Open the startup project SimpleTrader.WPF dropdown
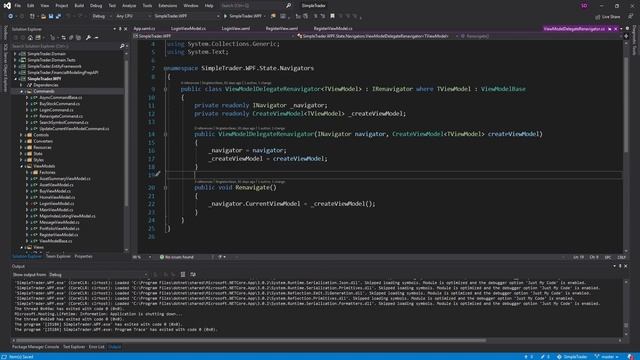 (186, 16)
